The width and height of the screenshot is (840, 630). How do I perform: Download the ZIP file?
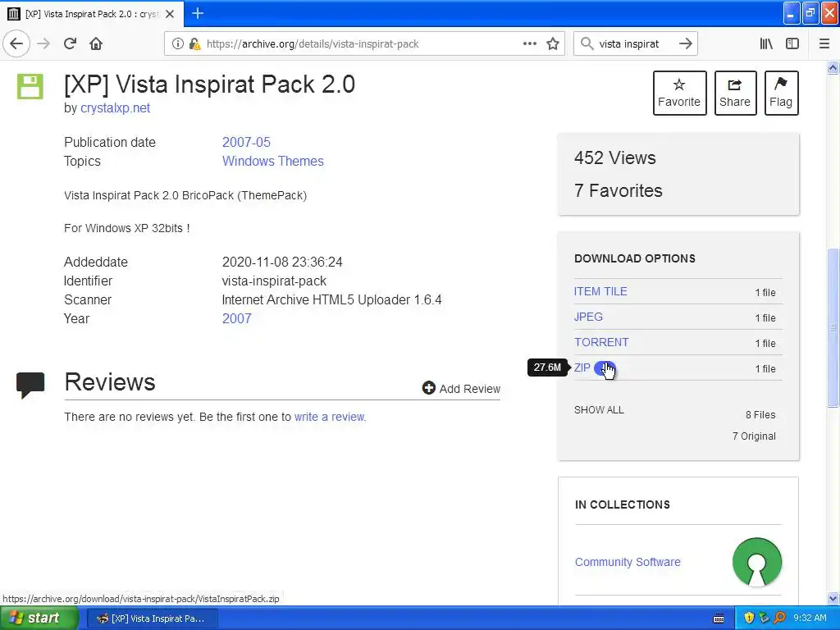tap(582, 368)
